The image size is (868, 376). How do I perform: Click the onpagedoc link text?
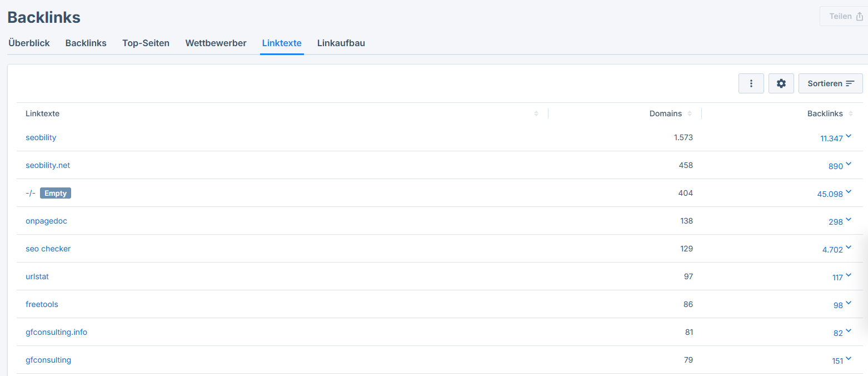(46, 221)
